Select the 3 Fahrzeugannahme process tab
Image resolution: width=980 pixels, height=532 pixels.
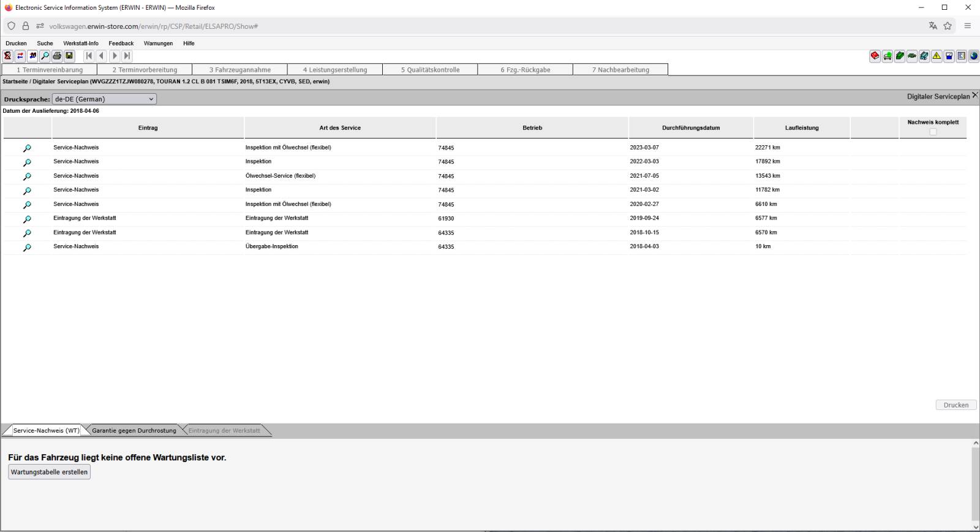(239, 70)
